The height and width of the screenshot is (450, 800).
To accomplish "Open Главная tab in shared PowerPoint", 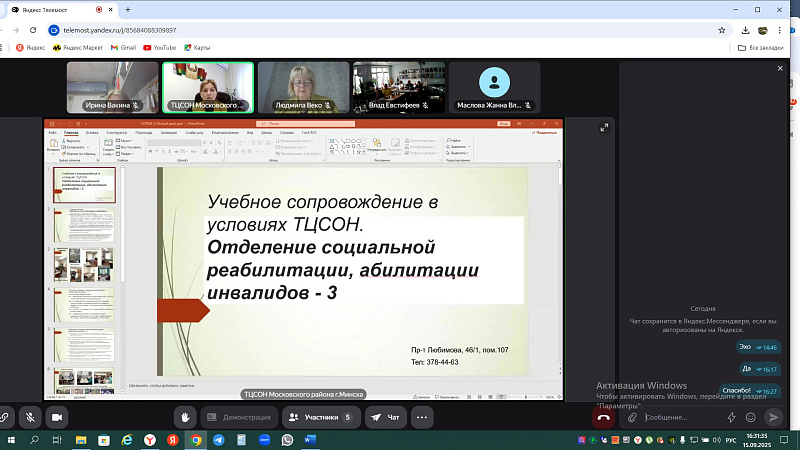I will [71, 133].
